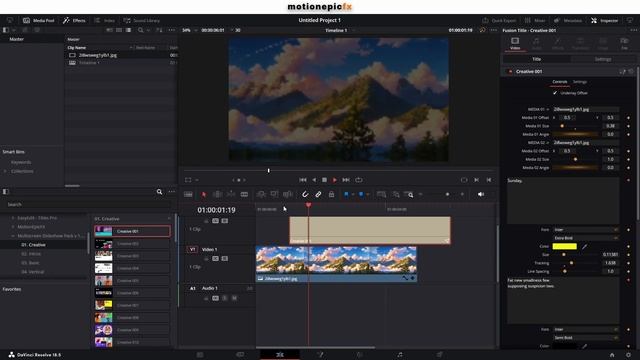Click the Trim Edit Mode tool
Screen dimensions: 640x360
(218, 195)
